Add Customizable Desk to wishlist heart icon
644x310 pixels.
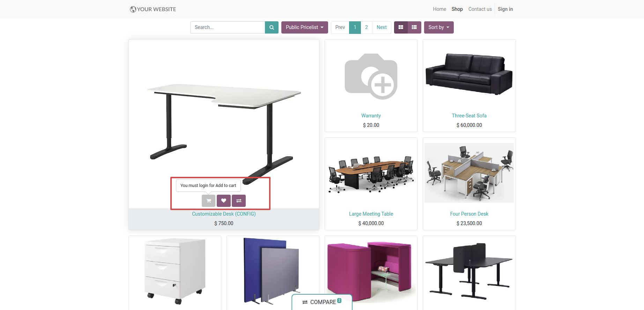click(x=224, y=201)
